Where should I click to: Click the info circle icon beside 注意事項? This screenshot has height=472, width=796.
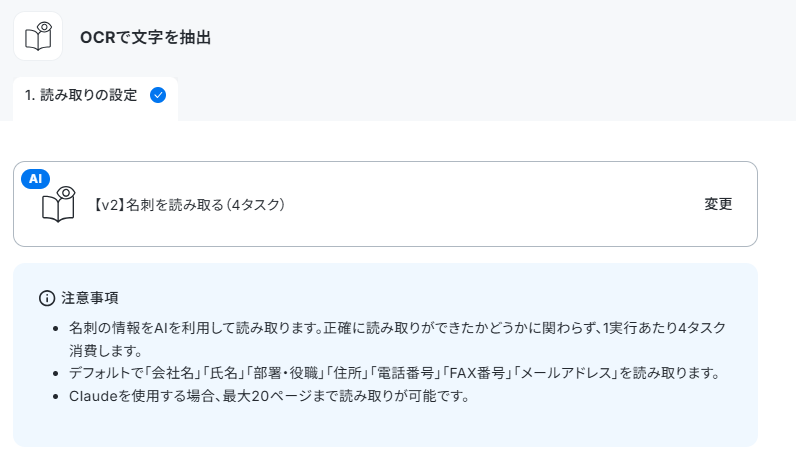[47, 298]
